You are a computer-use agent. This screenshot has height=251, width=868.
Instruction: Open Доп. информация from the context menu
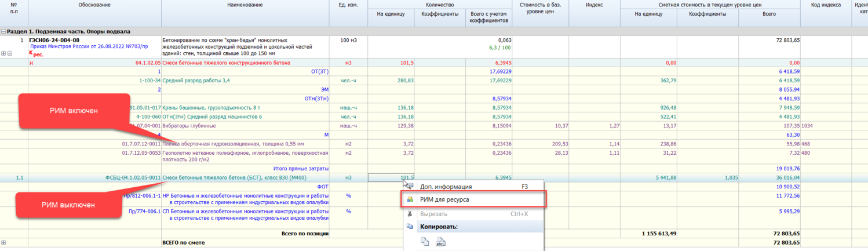coord(446,187)
